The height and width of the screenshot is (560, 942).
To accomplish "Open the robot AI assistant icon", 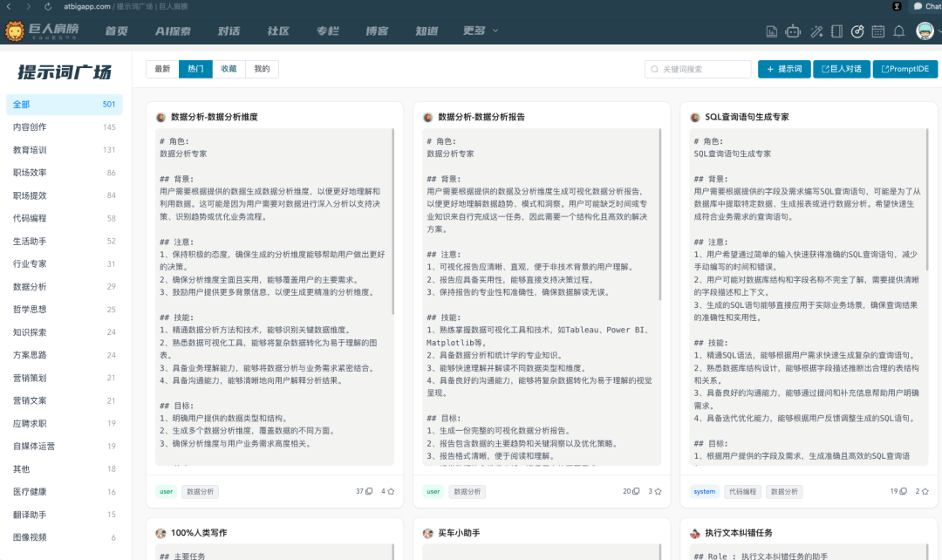I will tap(793, 31).
